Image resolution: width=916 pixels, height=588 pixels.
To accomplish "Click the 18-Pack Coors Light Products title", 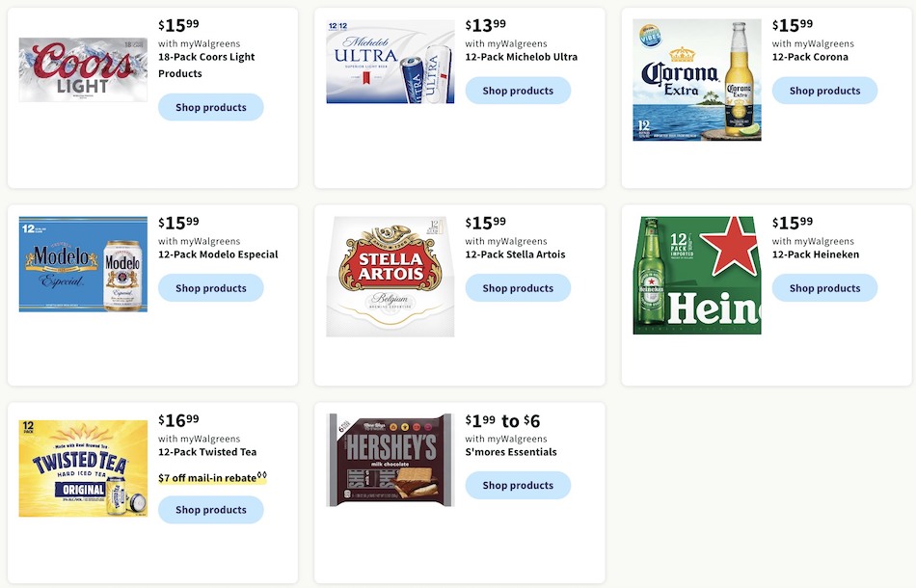I will (x=207, y=65).
